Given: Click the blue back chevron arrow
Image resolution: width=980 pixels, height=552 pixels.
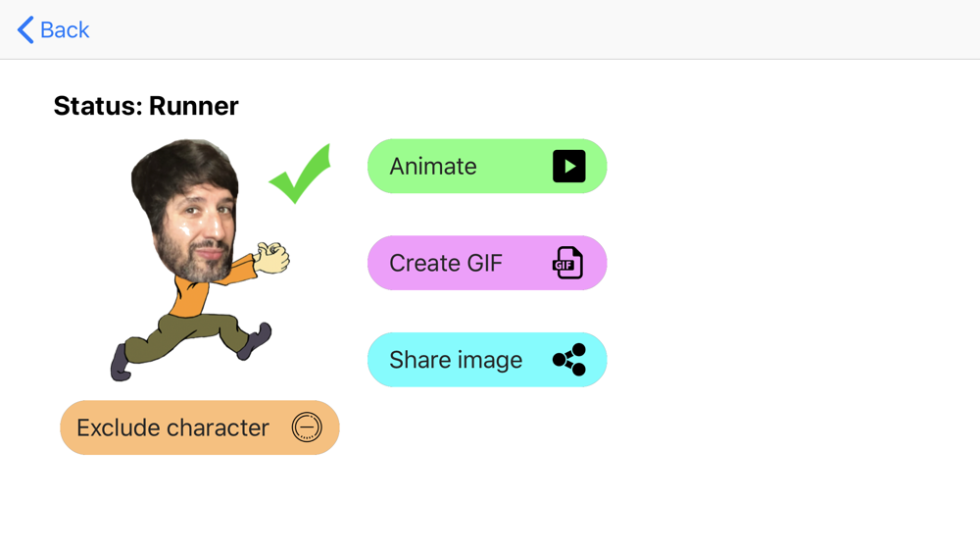Looking at the screenshot, I should tap(25, 29).
